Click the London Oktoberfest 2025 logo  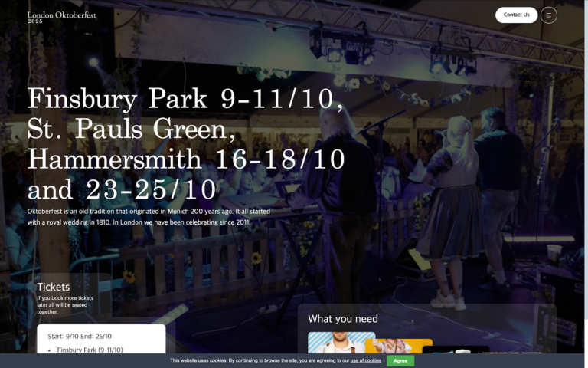click(x=62, y=16)
